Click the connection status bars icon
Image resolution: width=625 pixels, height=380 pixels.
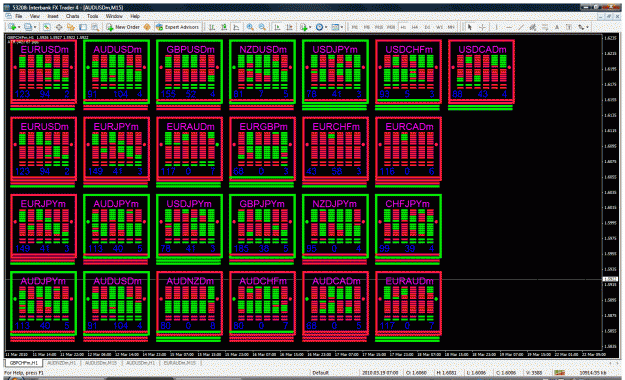(x=560, y=372)
